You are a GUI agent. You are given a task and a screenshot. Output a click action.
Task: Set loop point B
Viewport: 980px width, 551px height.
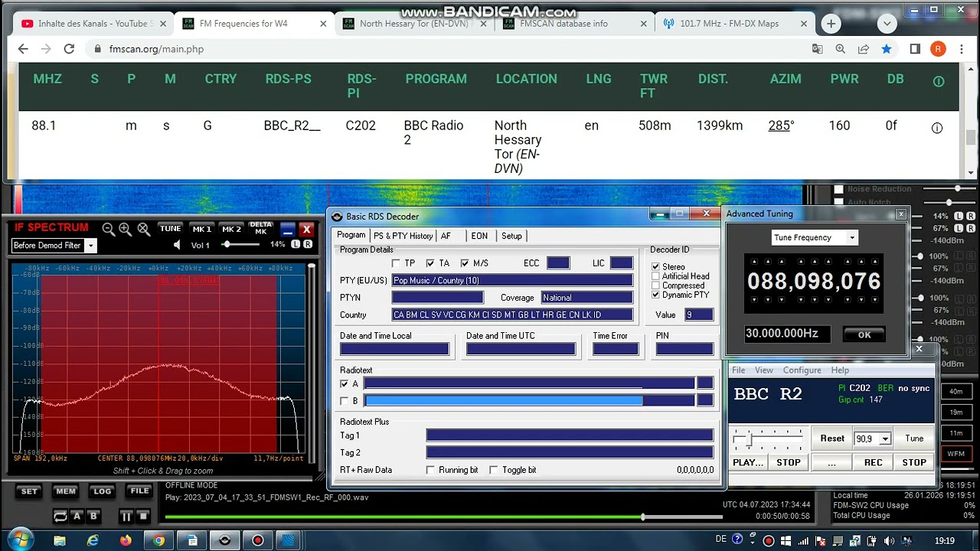93,517
